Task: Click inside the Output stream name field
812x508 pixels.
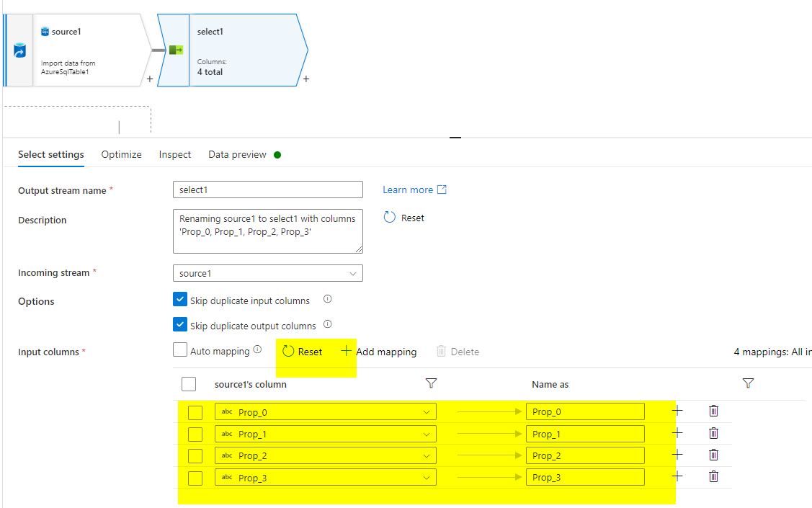Action: click(x=267, y=189)
